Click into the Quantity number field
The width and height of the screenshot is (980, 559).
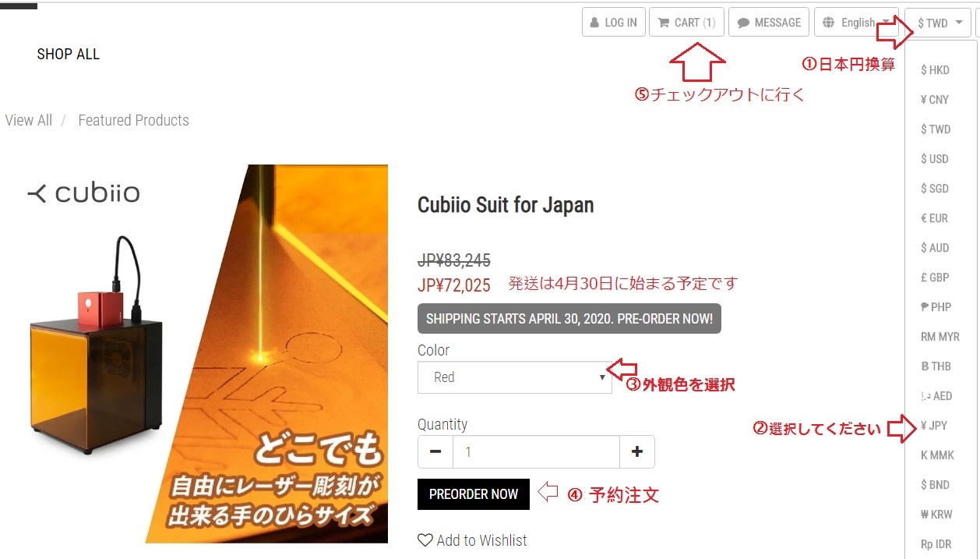(536, 451)
